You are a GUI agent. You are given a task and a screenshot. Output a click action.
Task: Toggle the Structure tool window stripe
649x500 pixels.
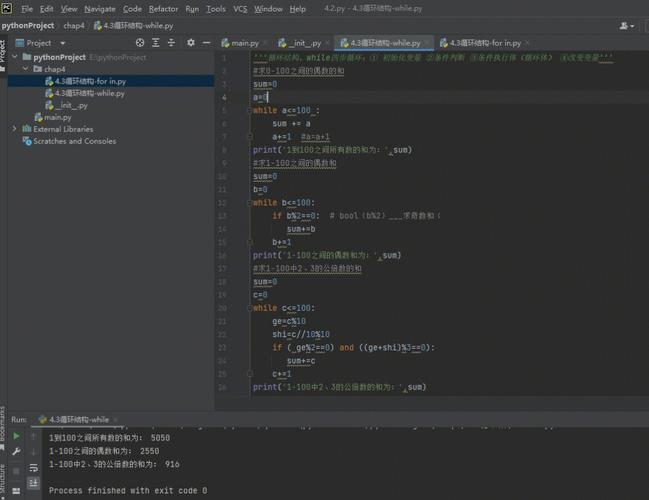[x=3, y=478]
